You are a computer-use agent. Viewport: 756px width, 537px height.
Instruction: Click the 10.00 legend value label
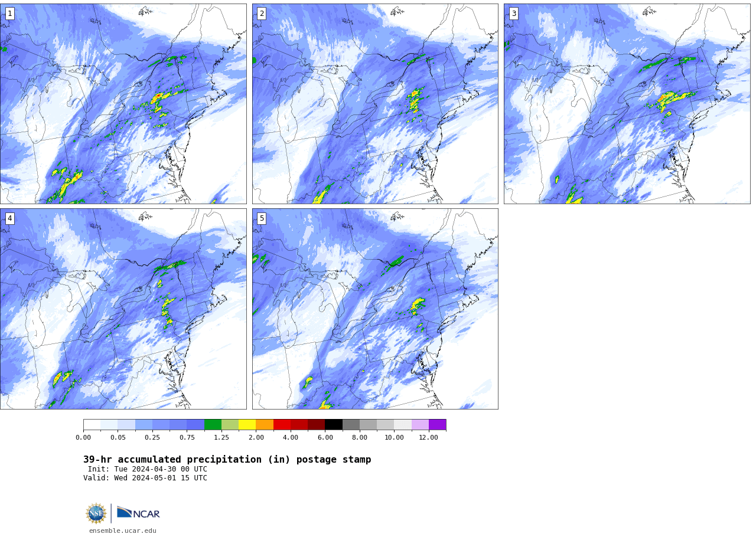[394, 438]
